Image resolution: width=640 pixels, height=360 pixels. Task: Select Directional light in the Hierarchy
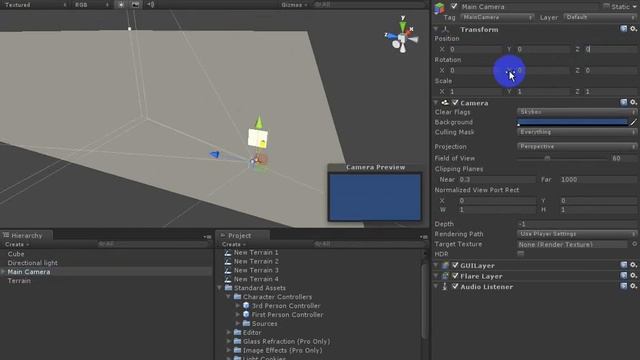[33, 263]
